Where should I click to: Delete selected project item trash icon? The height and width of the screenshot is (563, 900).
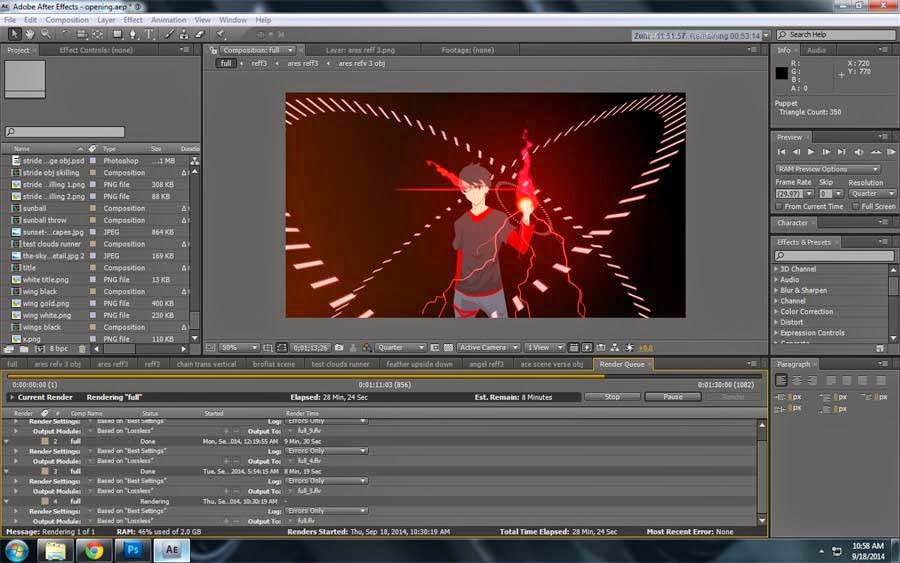82,349
